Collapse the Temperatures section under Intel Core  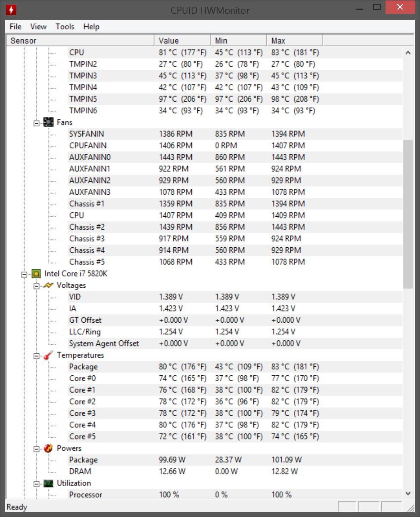(x=37, y=355)
